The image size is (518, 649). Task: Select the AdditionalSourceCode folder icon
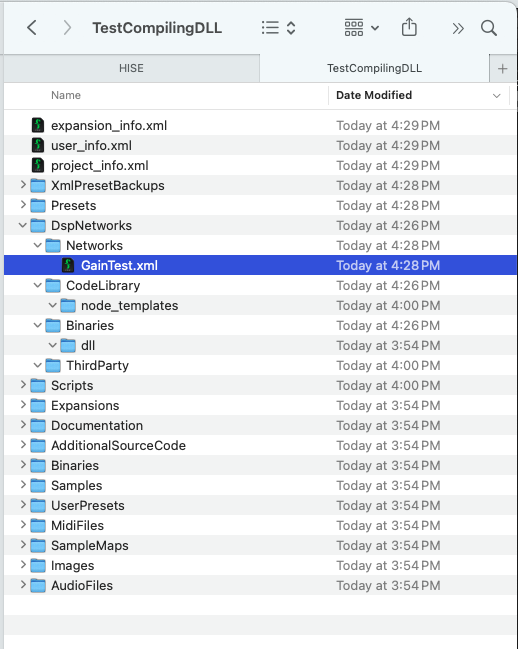point(38,445)
